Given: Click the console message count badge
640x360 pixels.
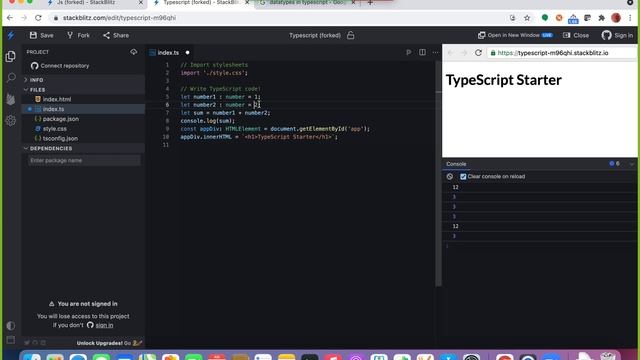Looking at the screenshot, I should point(615,164).
